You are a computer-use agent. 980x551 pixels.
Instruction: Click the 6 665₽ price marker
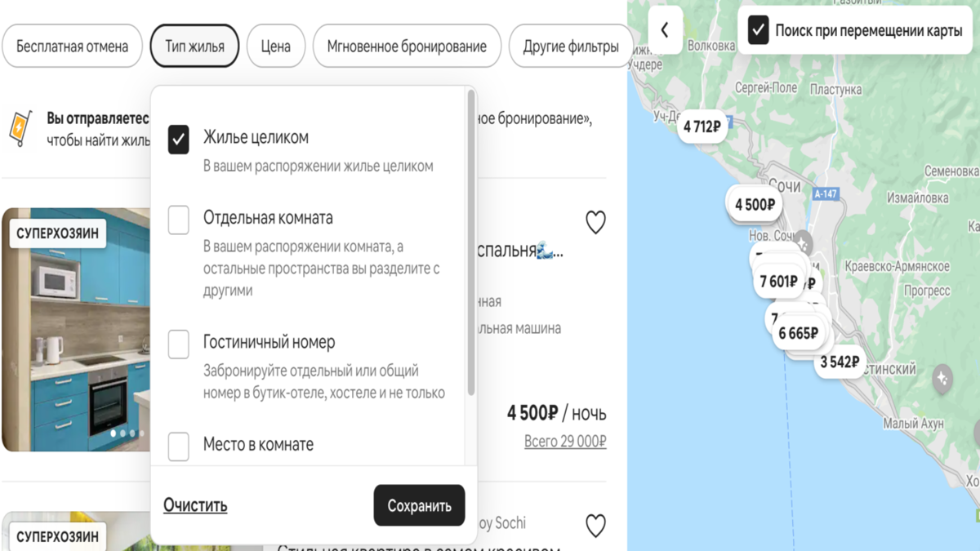tap(797, 333)
